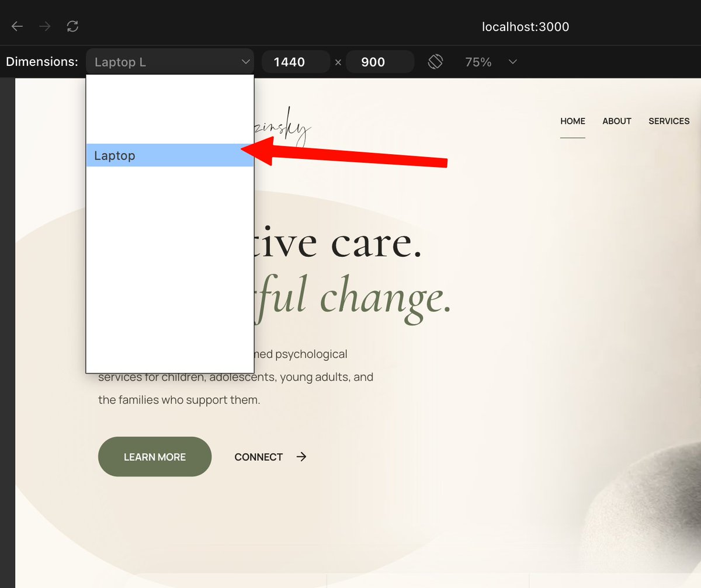Open the Laptop L dimensions dropdown
This screenshot has height=588, width=701.
click(x=170, y=62)
